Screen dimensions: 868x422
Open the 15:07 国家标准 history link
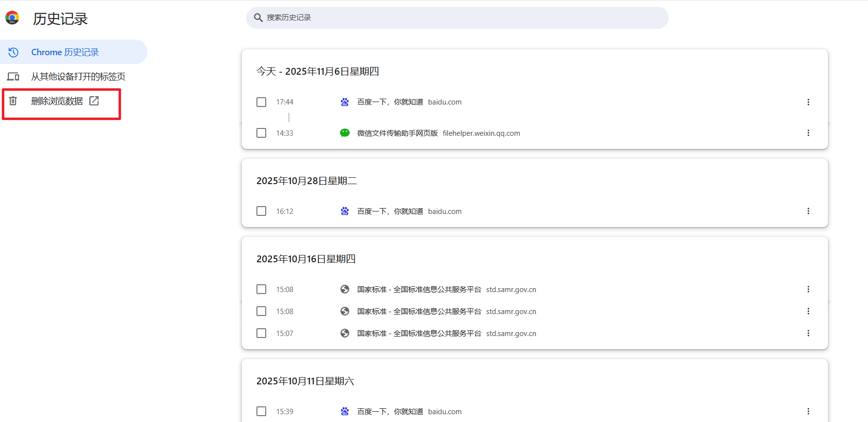coord(419,334)
